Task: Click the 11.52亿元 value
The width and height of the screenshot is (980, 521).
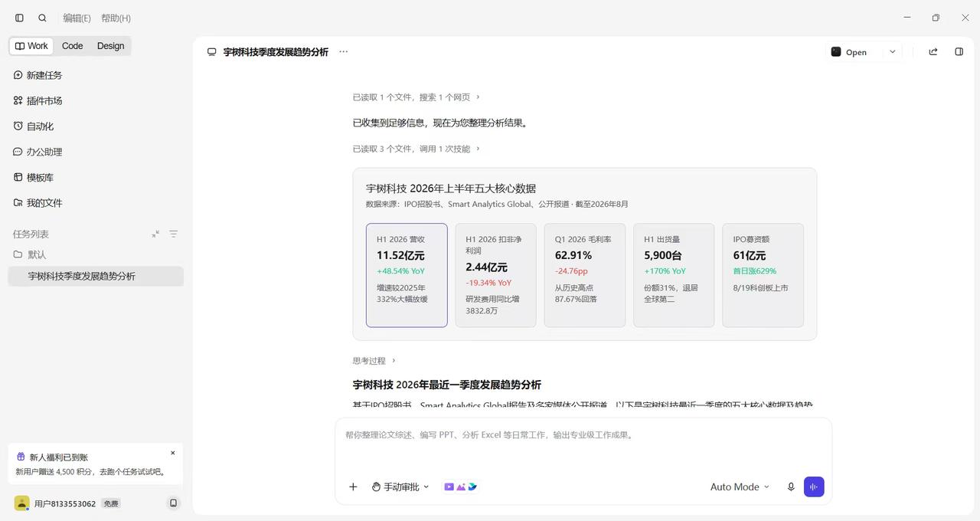Action: coord(400,255)
